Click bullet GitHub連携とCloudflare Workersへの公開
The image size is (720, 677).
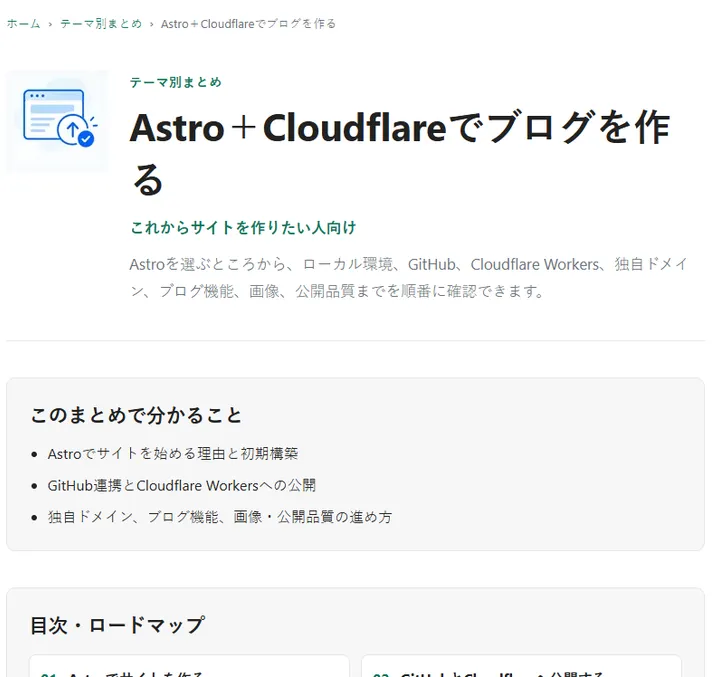coord(182,485)
